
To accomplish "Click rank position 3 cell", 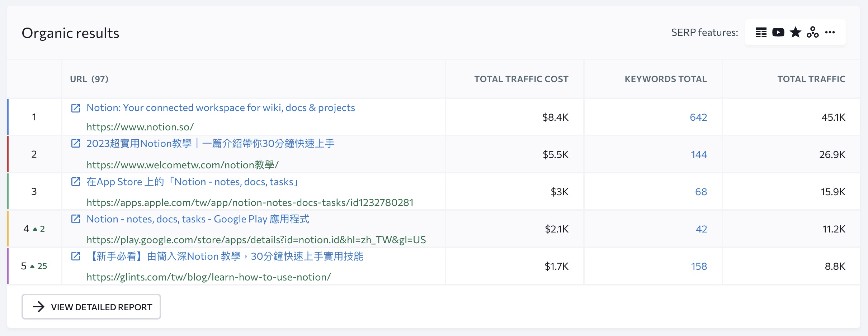I will tap(34, 192).
